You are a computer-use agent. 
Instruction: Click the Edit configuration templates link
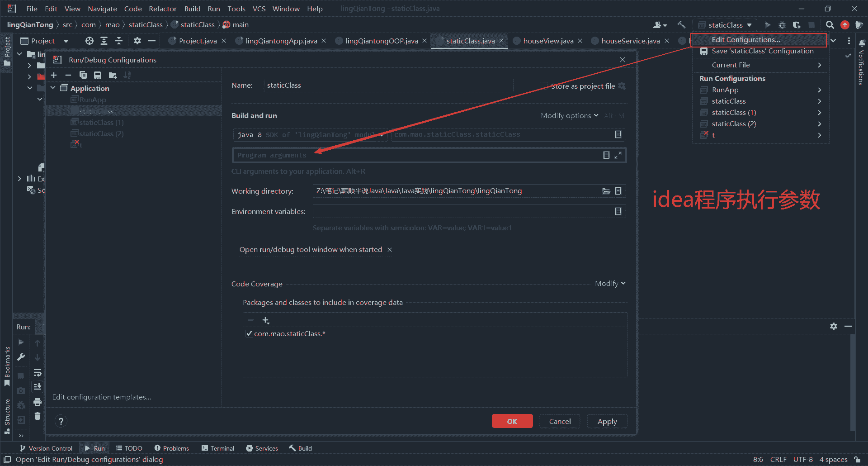click(x=102, y=397)
